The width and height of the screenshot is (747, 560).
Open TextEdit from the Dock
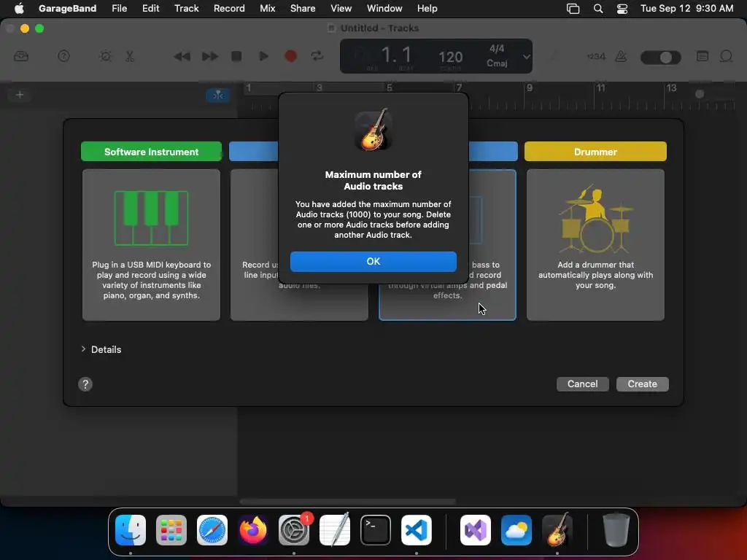pos(334,529)
